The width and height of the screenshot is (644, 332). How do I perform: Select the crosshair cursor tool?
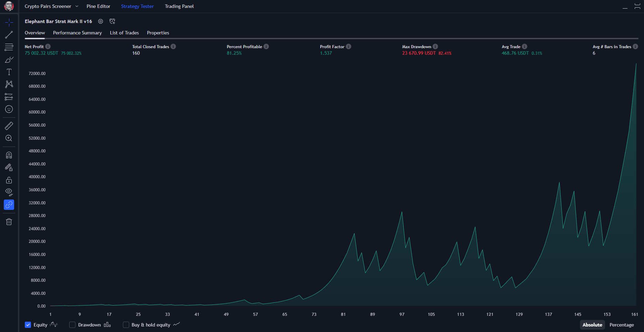[x=9, y=23]
